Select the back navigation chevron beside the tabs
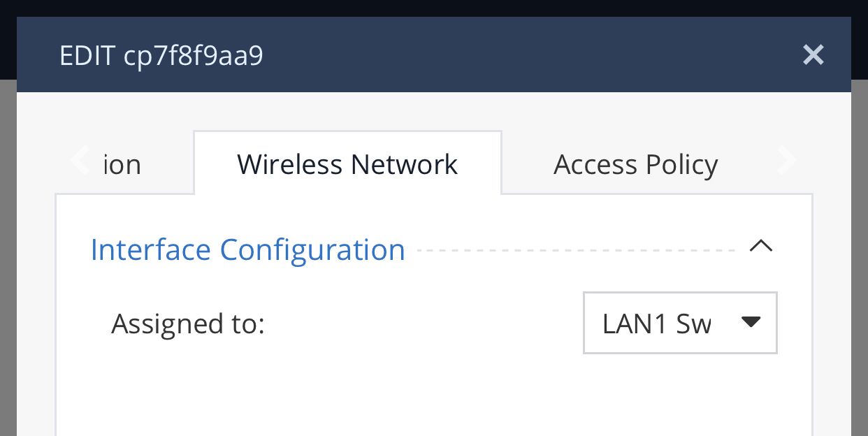 pos(79,161)
